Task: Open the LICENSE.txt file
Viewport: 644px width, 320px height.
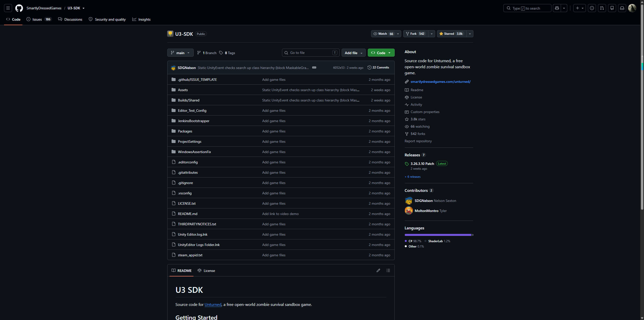Action: (x=187, y=203)
